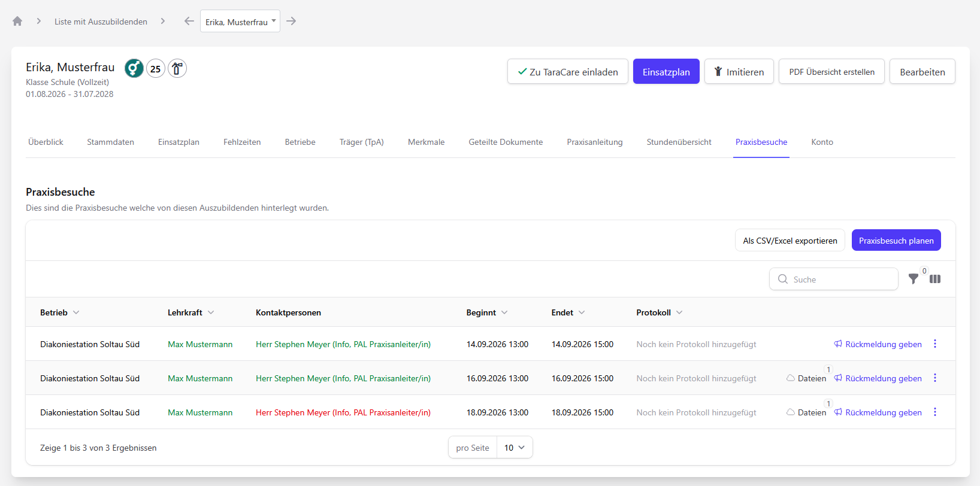
Task: Open the three-dot menu for the 16.09.2026 visit
Action: tap(935, 378)
